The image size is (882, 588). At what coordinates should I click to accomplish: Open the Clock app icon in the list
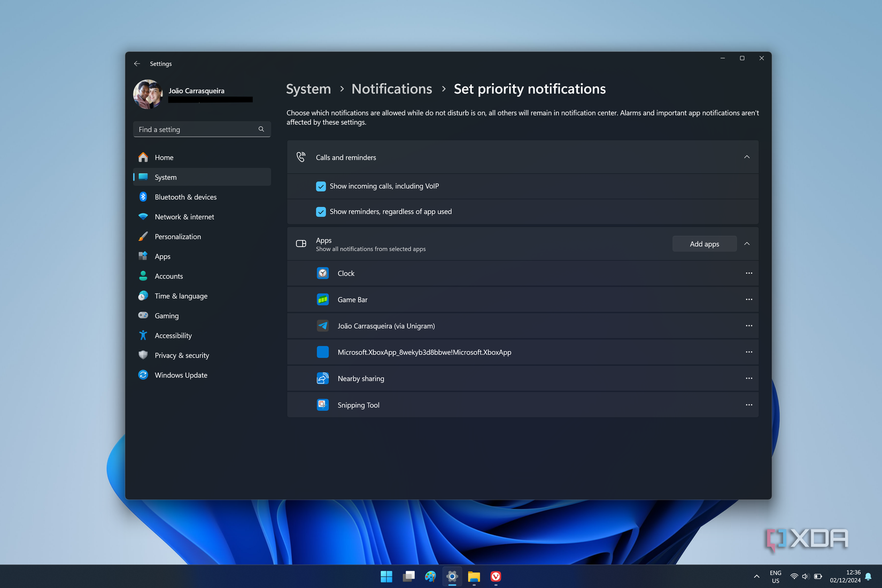coord(323,273)
